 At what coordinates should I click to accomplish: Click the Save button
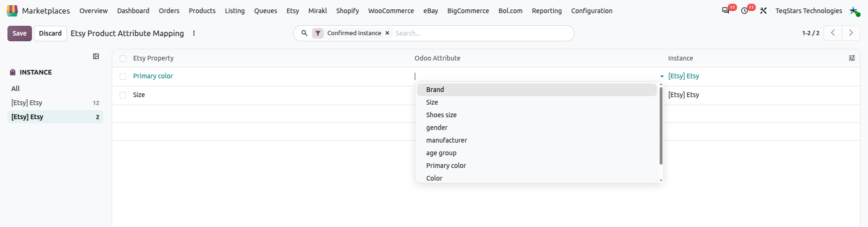click(x=20, y=33)
